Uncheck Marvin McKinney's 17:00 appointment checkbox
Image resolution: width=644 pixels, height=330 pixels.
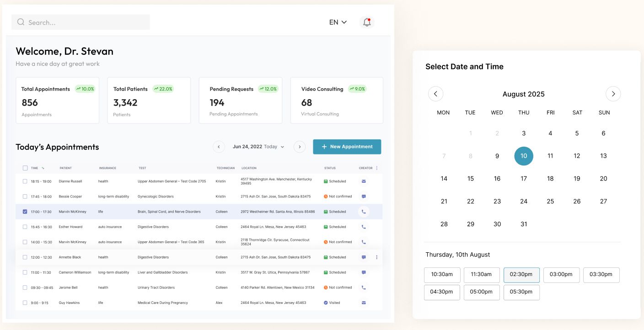click(25, 211)
